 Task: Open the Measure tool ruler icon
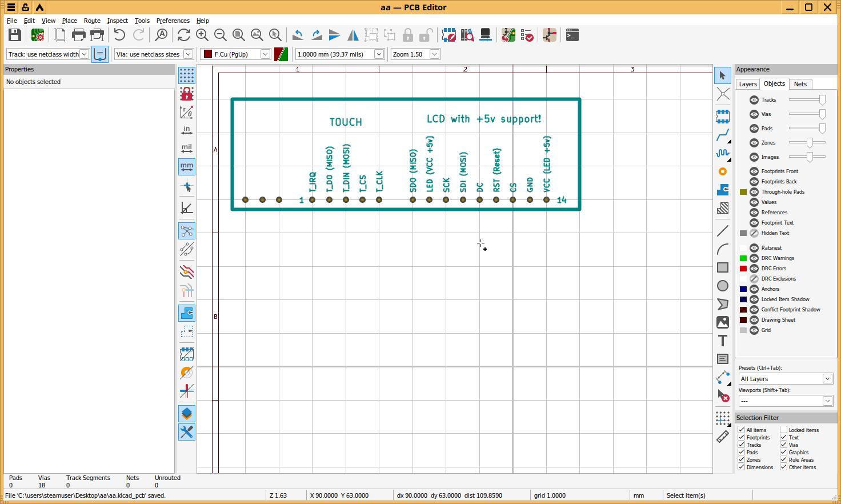pos(723,437)
